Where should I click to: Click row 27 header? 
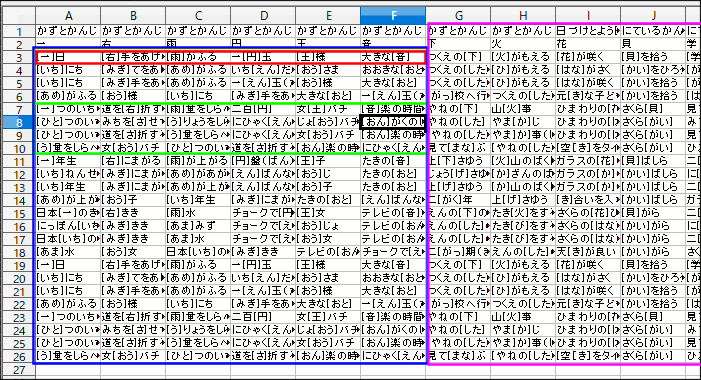coord(19,369)
